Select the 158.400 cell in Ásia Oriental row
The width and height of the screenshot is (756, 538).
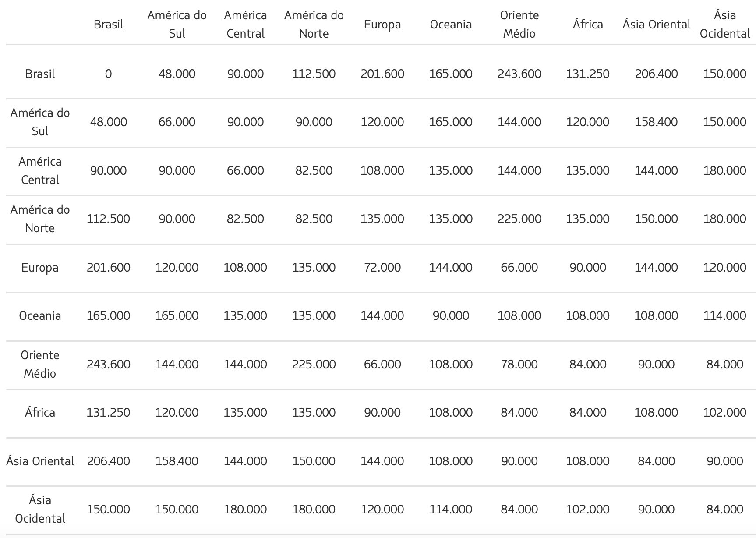point(177,461)
